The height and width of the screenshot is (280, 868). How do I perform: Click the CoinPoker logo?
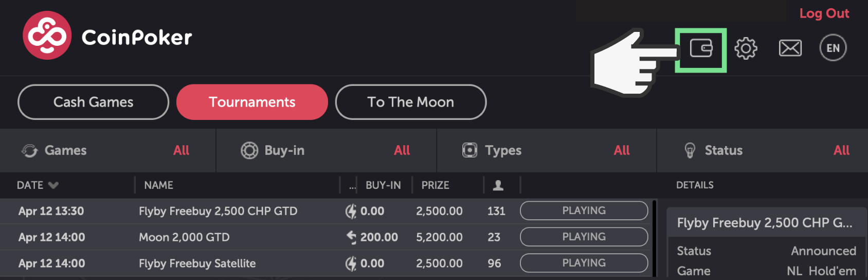click(47, 36)
